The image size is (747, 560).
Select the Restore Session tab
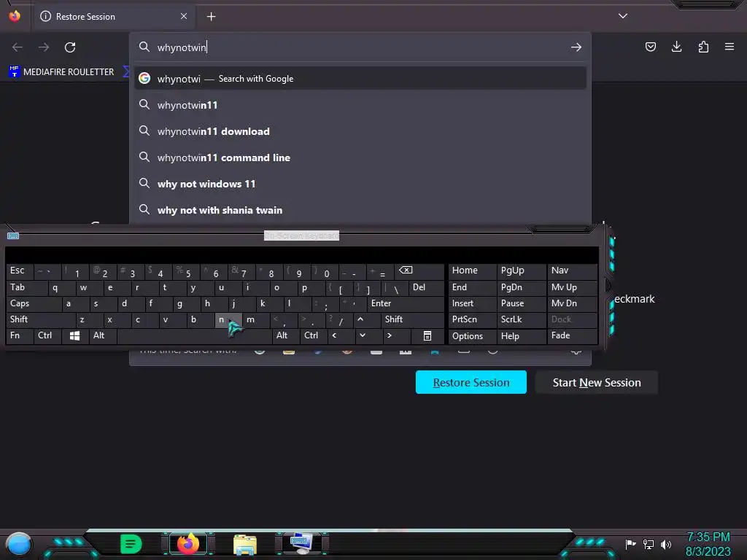point(113,17)
